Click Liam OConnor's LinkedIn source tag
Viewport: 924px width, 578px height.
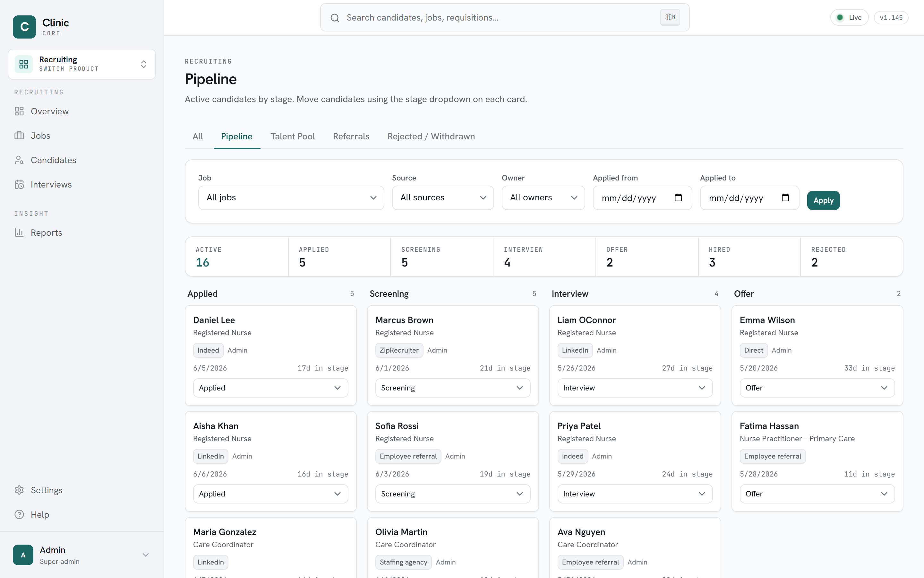click(575, 350)
